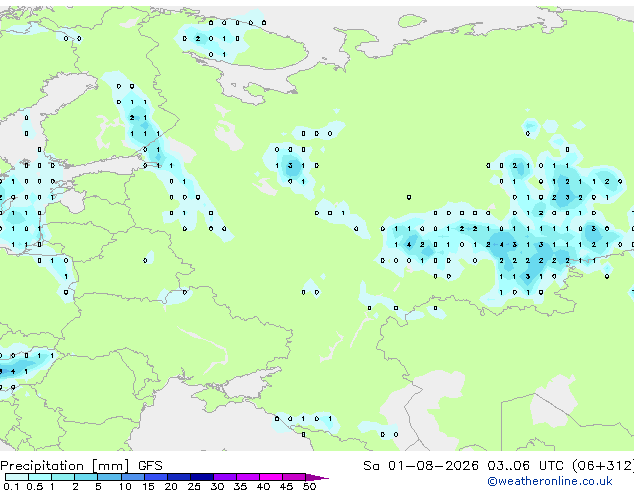Choose the 30–35 mm purple legend swatch
Image resolution: width=634 pixels, height=490 pixels.
pyautogui.click(x=225, y=477)
